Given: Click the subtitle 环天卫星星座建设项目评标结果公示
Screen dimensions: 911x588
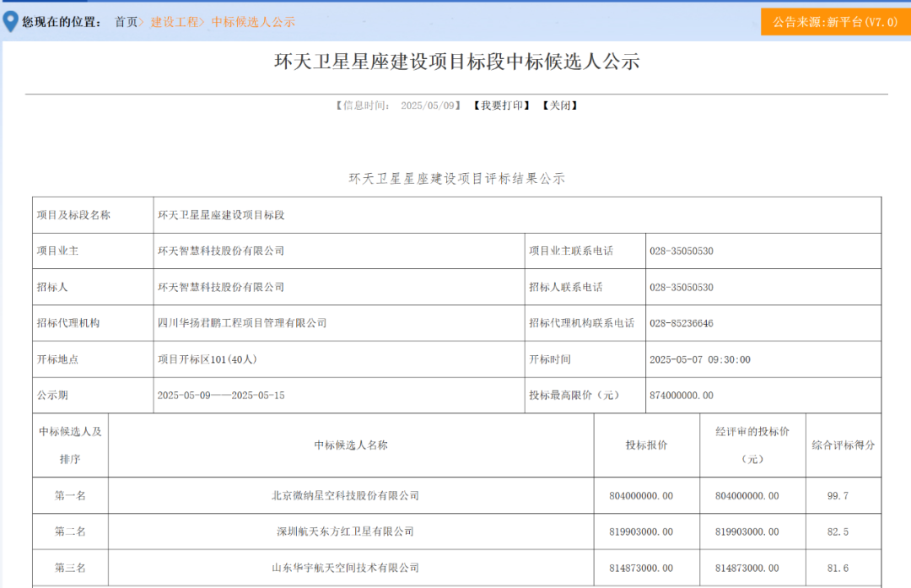Looking at the screenshot, I should [x=456, y=178].
